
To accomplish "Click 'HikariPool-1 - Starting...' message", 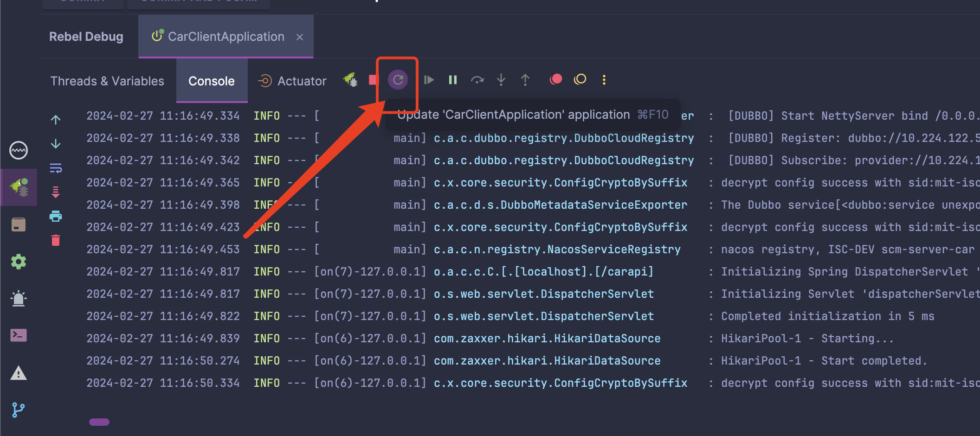I will pyautogui.click(x=807, y=339).
